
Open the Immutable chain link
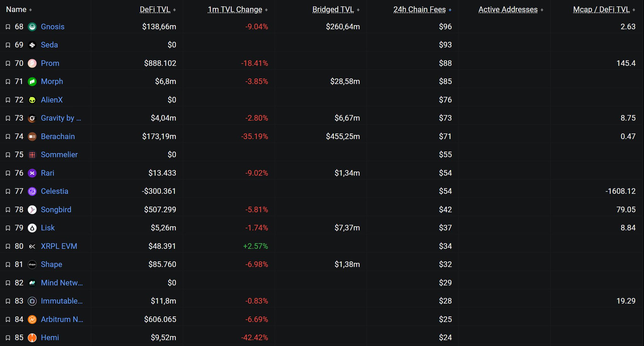tap(62, 301)
